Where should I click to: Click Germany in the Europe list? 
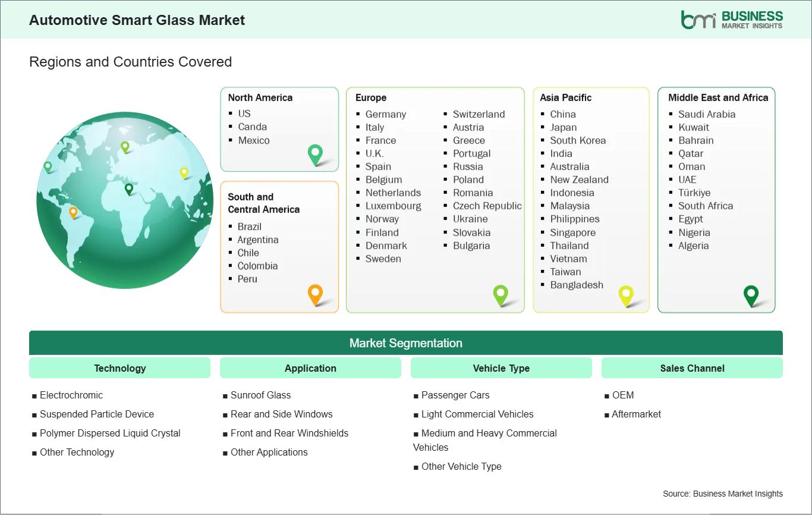(x=385, y=114)
